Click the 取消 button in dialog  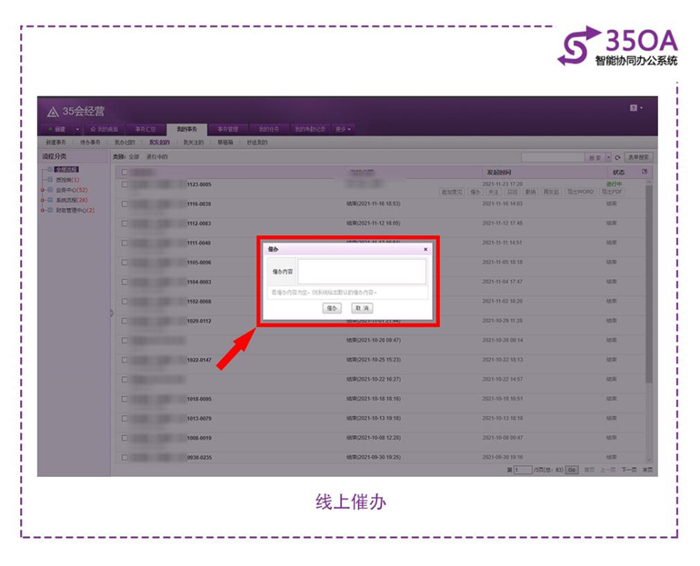tap(361, 308)
